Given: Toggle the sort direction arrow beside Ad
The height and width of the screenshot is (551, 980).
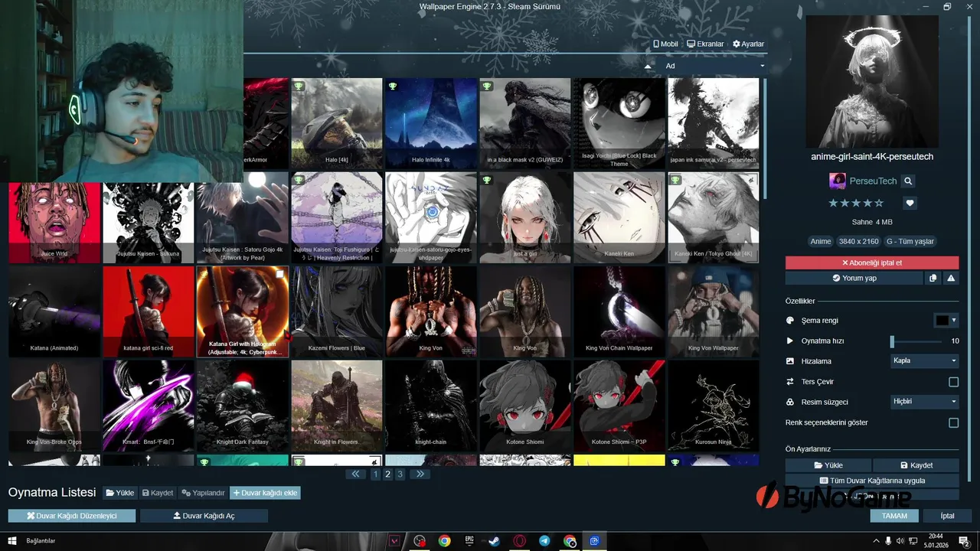Looking at the screenshot, I should (x=648, y=67).
